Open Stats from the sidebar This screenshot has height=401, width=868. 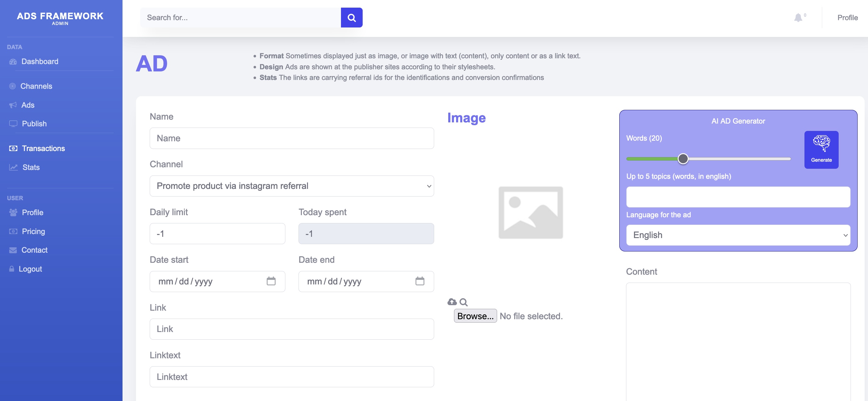pyautogui.click(x=31, y=167)
